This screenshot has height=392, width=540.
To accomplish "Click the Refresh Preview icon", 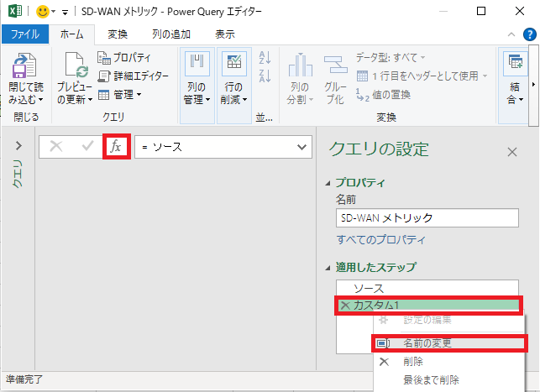I will [x=76, y=65].
